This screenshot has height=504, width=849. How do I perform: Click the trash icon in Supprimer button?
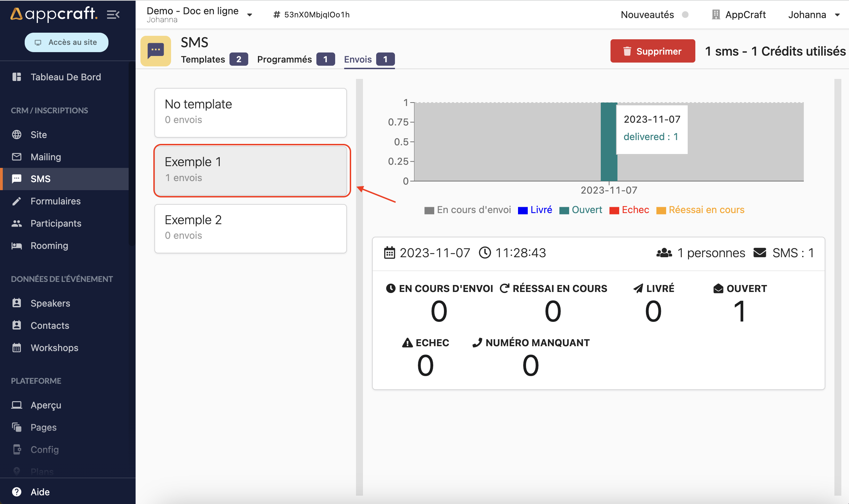point(627,51)
